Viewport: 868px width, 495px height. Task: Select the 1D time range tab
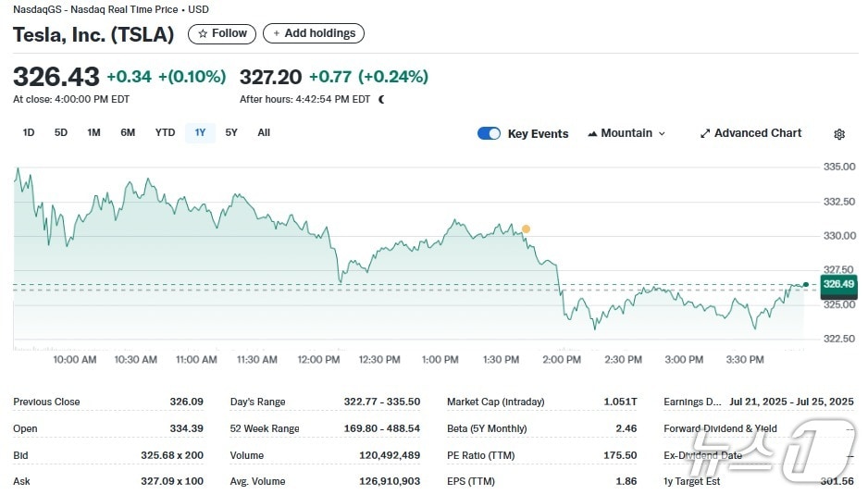tap(29, 132)
